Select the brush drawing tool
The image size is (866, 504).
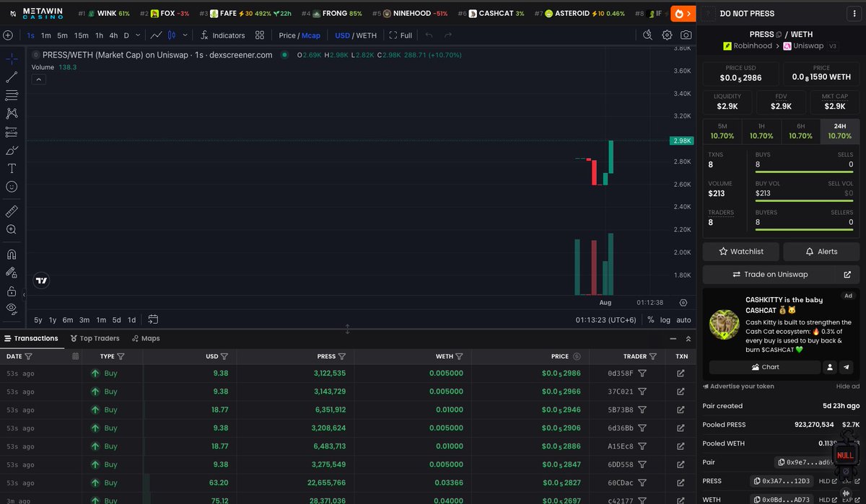tap(12, 150)
